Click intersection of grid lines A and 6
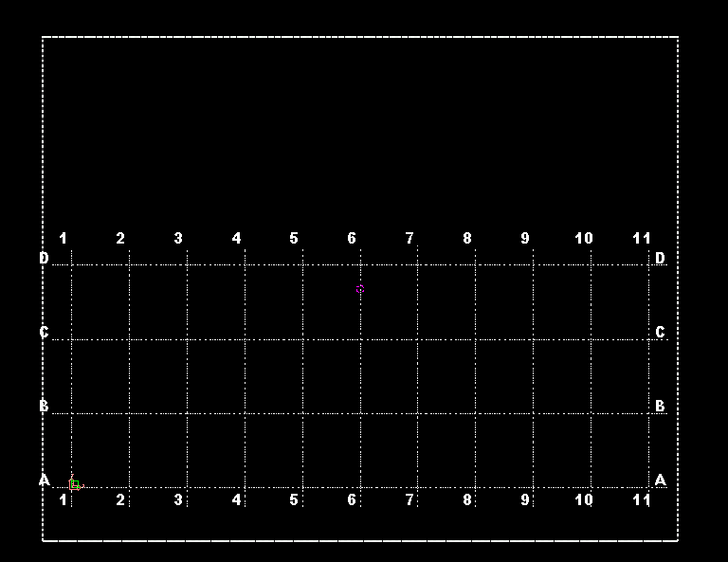This screenshot has width=728, height=562. 361,487
